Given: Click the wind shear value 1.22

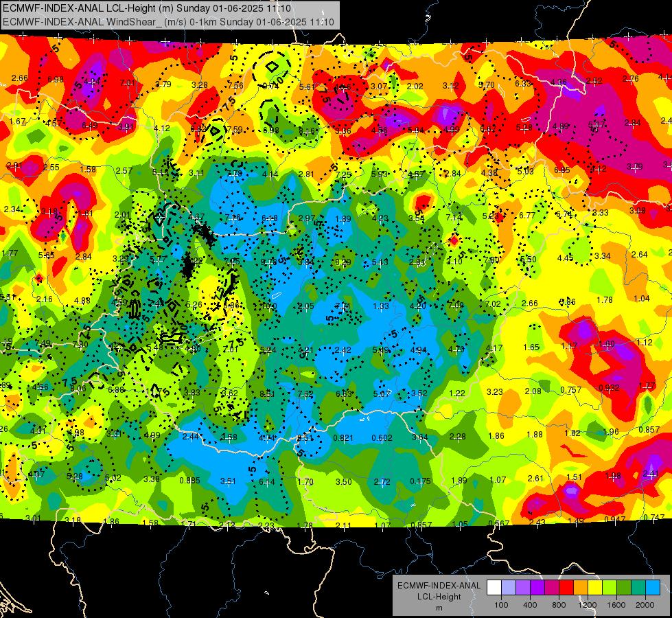Looking at the screenshot, I should 457,393.
